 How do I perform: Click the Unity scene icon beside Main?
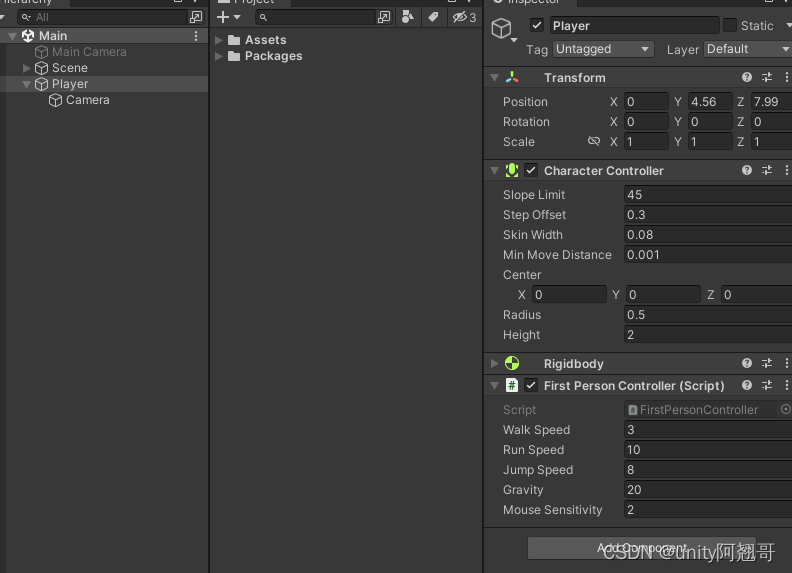[x=28, y=36]
